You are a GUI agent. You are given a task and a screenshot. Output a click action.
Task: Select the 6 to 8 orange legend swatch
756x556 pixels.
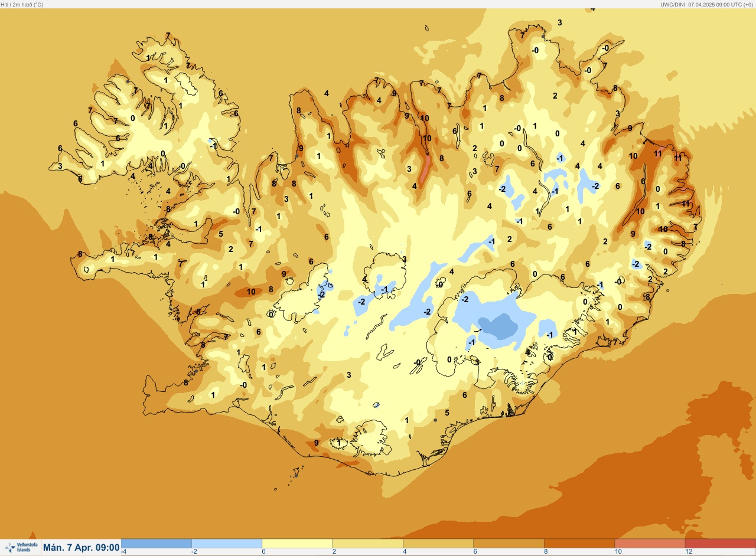click(x=509, y=543)
